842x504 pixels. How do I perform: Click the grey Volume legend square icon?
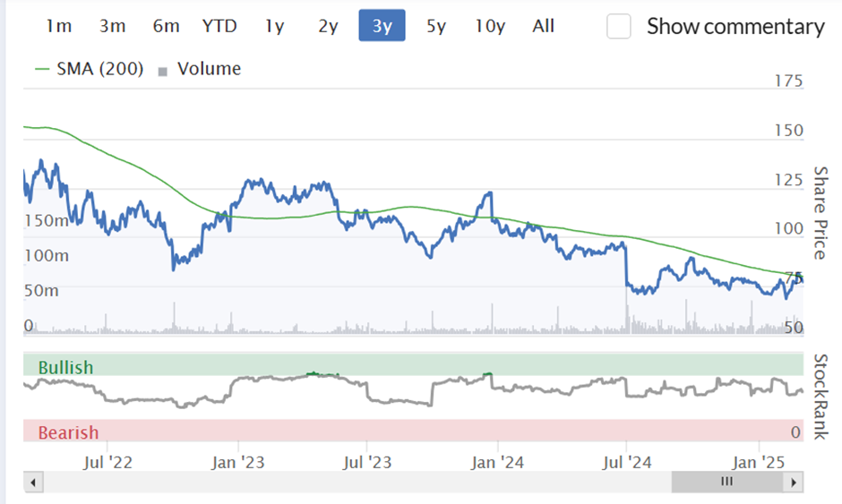[163, 72]
